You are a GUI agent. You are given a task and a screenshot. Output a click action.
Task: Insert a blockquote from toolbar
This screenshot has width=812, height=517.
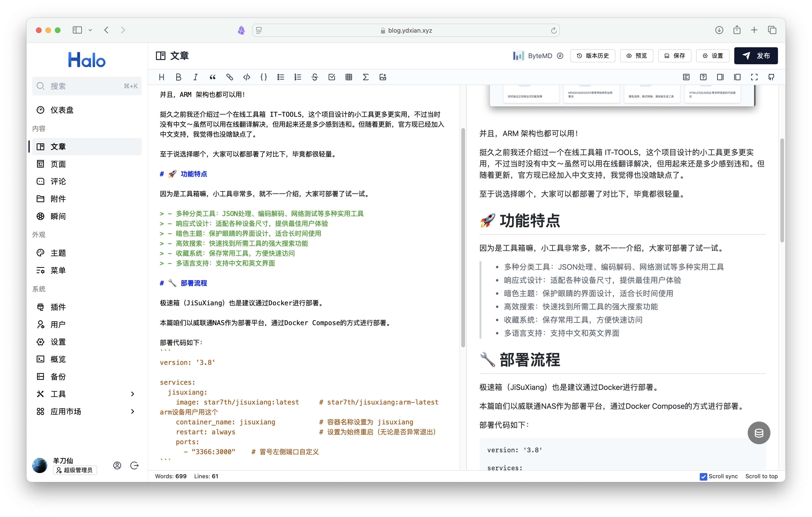[x=212, y=77]
